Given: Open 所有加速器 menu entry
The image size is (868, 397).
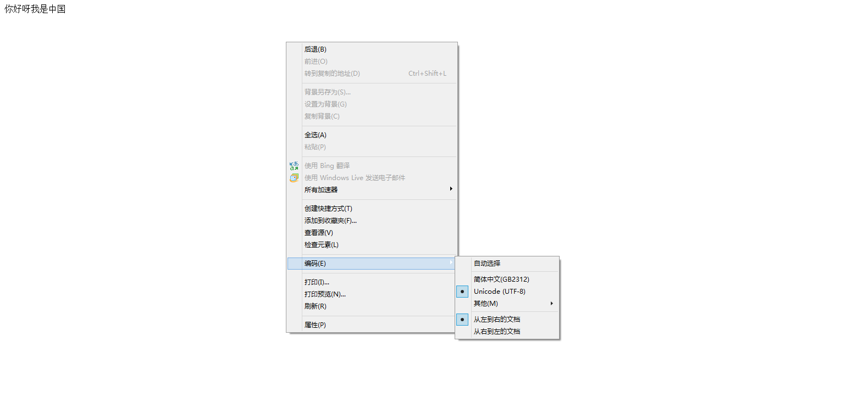Looking at the screenshot, I should [372, 190].
